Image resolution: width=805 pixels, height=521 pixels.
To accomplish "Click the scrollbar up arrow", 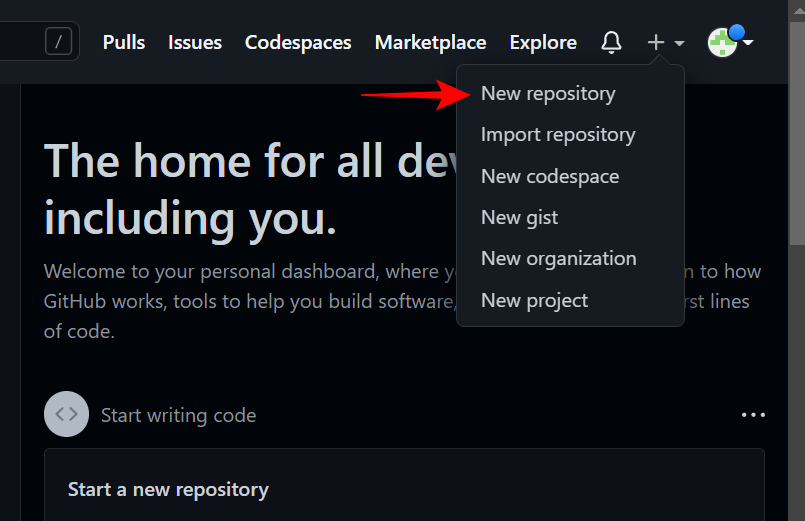I will click(x=798, y=9).
